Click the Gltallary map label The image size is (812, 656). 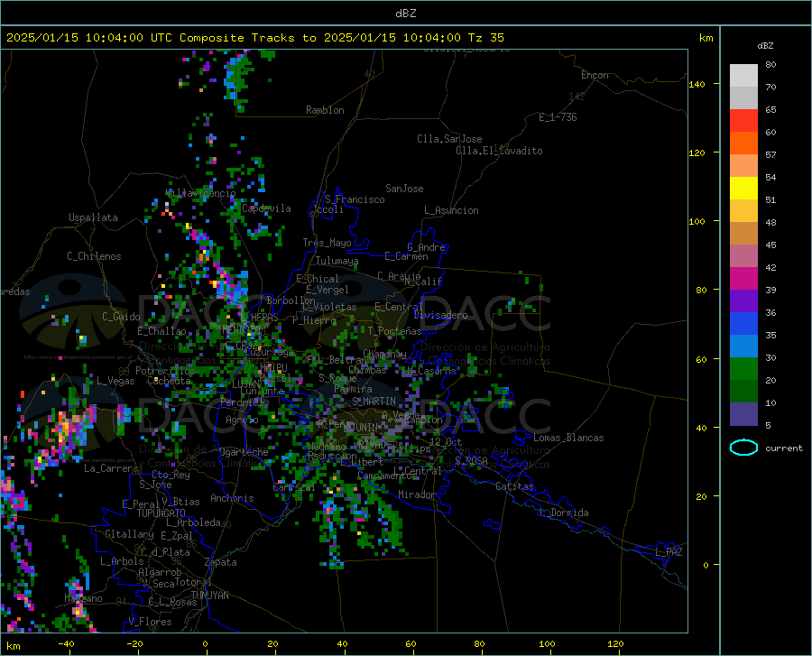point(129,534)
